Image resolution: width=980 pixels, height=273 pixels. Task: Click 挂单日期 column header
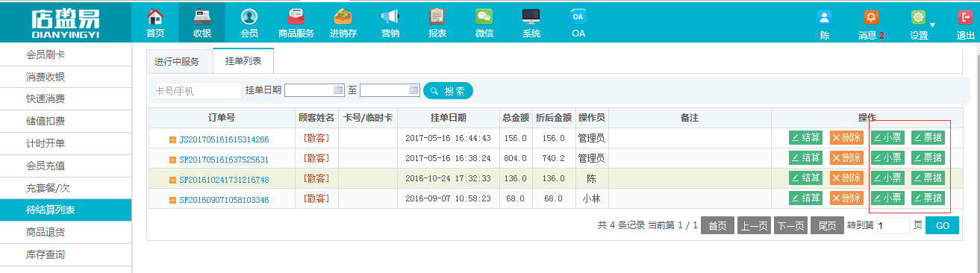tap(449, 118)
